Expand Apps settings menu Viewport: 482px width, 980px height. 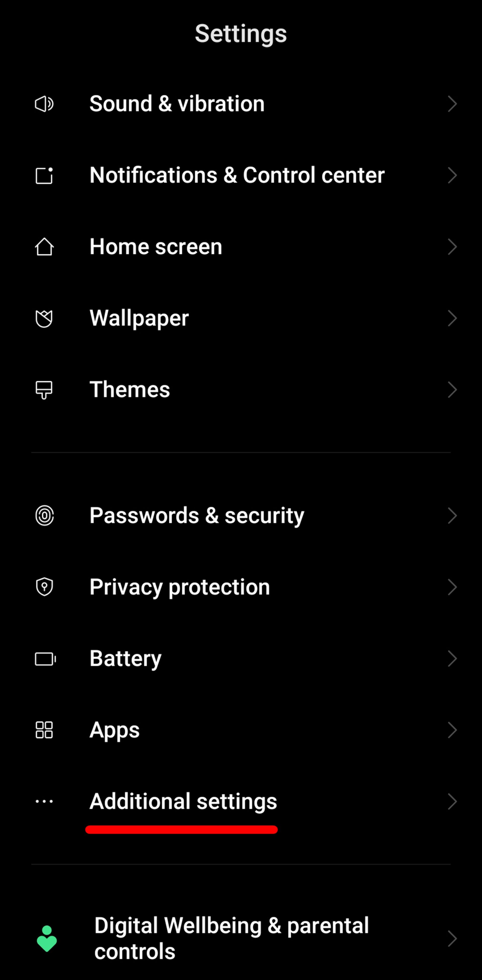pos(241,729)
